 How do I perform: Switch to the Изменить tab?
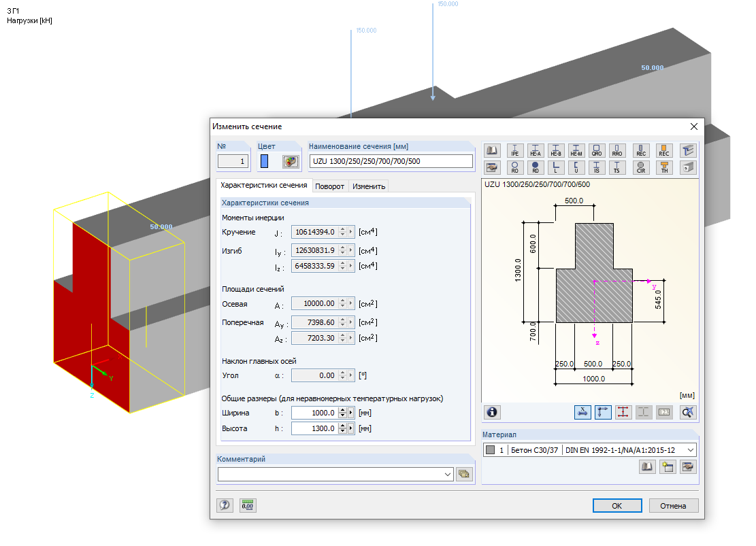(369, 186)
